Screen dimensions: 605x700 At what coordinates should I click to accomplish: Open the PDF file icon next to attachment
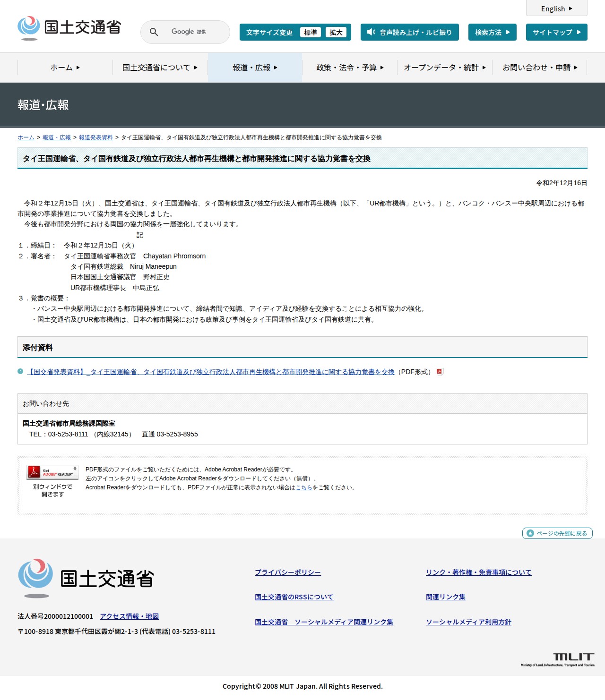(440, 372)
